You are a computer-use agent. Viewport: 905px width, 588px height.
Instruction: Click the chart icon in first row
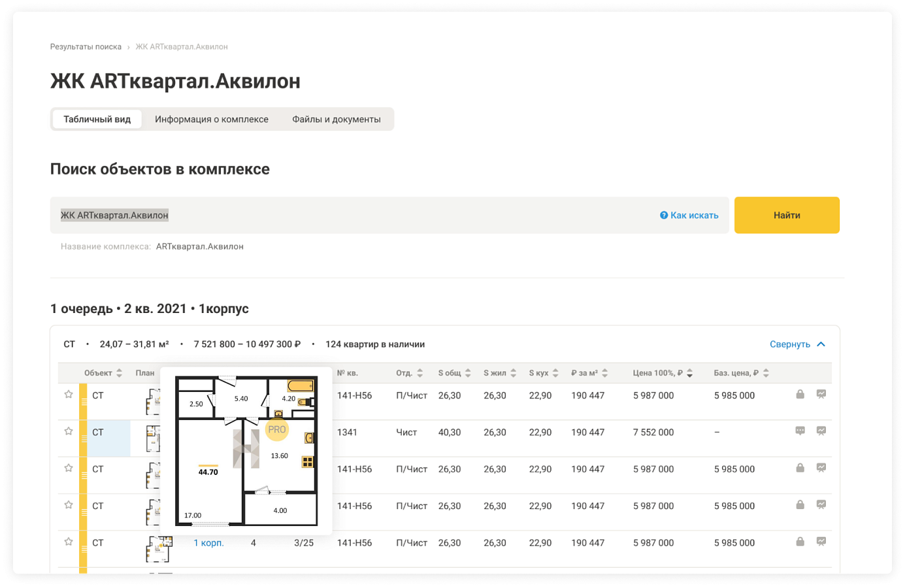point(821,394)
